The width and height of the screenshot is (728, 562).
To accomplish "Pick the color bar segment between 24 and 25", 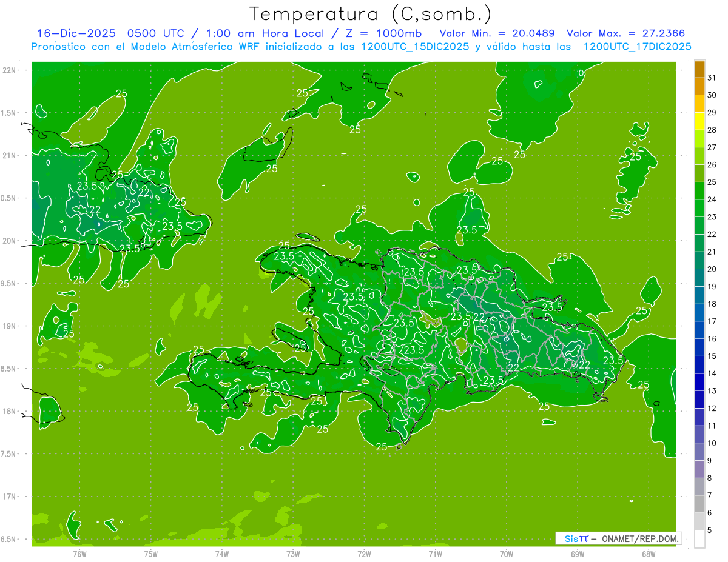I will click(699, 191).
